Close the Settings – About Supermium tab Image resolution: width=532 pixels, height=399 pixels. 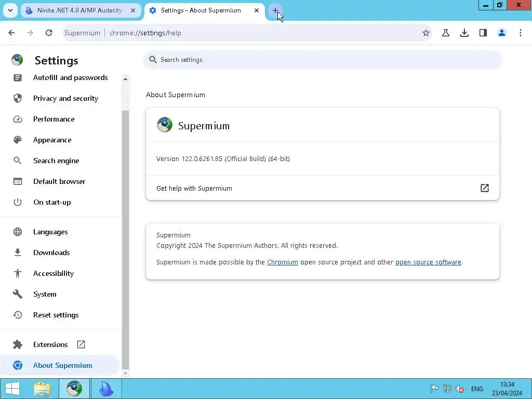[x=257, y=10]
